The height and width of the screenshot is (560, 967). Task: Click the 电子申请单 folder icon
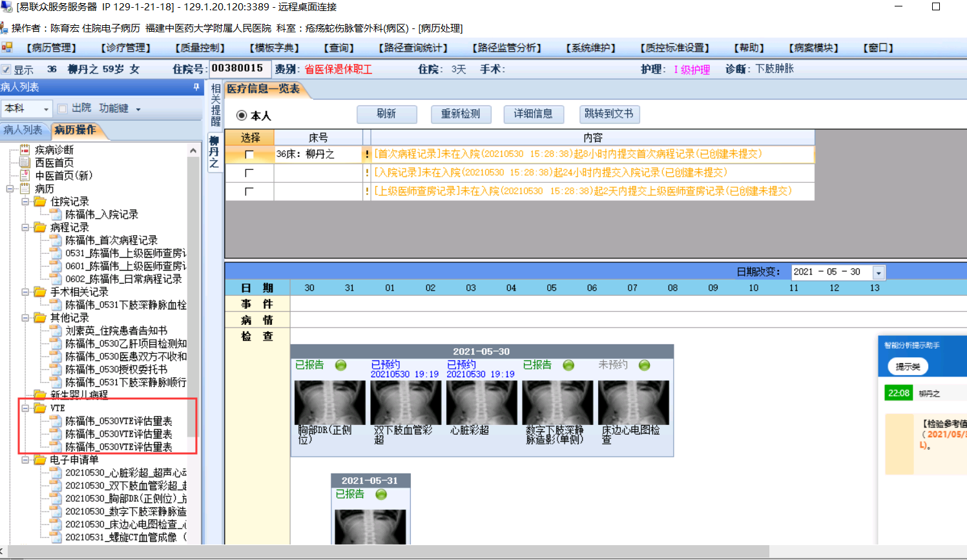click(40, 460)
